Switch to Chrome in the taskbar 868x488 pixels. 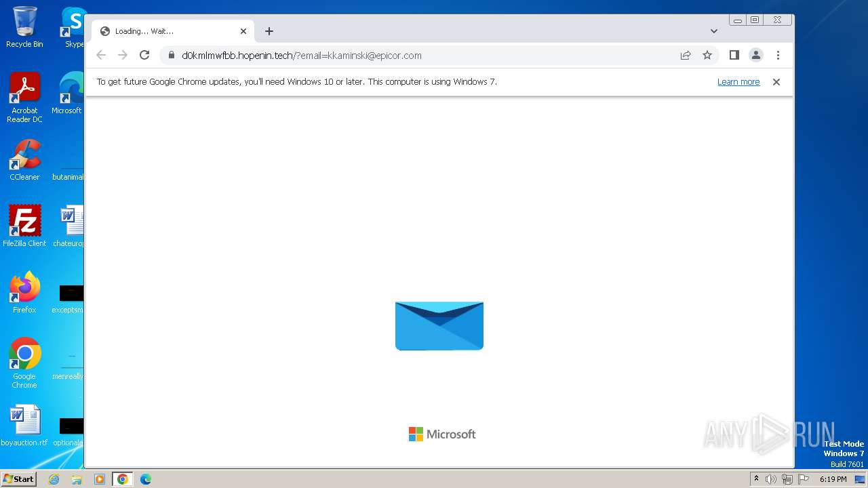pyautogui.click(x=123, y=479)
